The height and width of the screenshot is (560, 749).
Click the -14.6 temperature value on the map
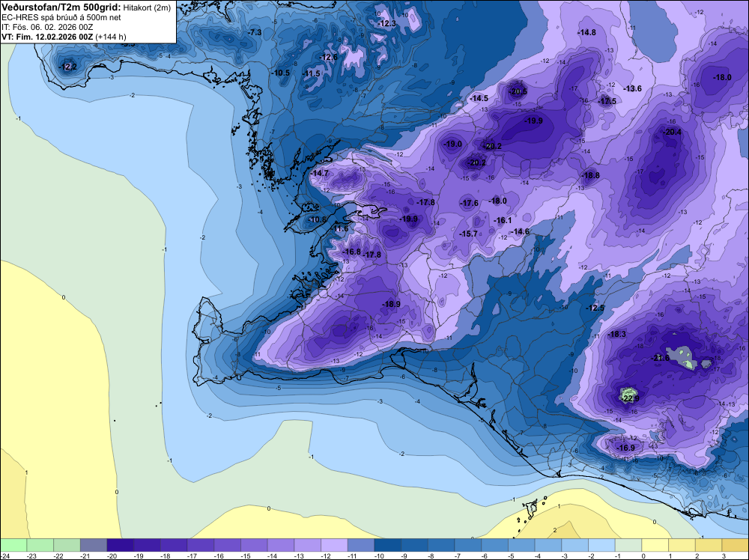521,231
